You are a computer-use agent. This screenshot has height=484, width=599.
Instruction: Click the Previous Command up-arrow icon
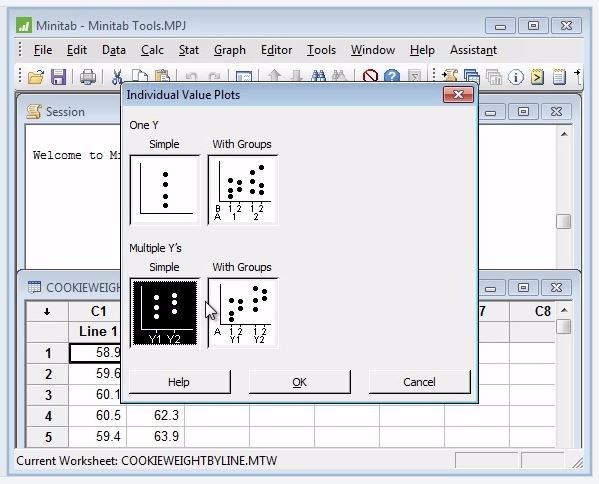(x=274, y=76)
